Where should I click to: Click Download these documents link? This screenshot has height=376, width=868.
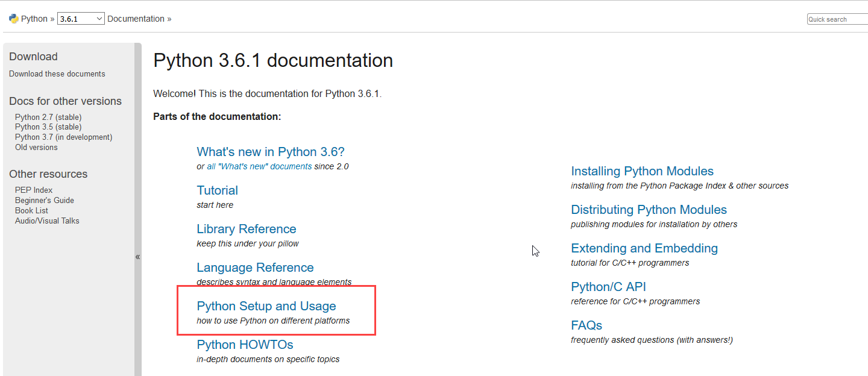click(x=57, y=74)
